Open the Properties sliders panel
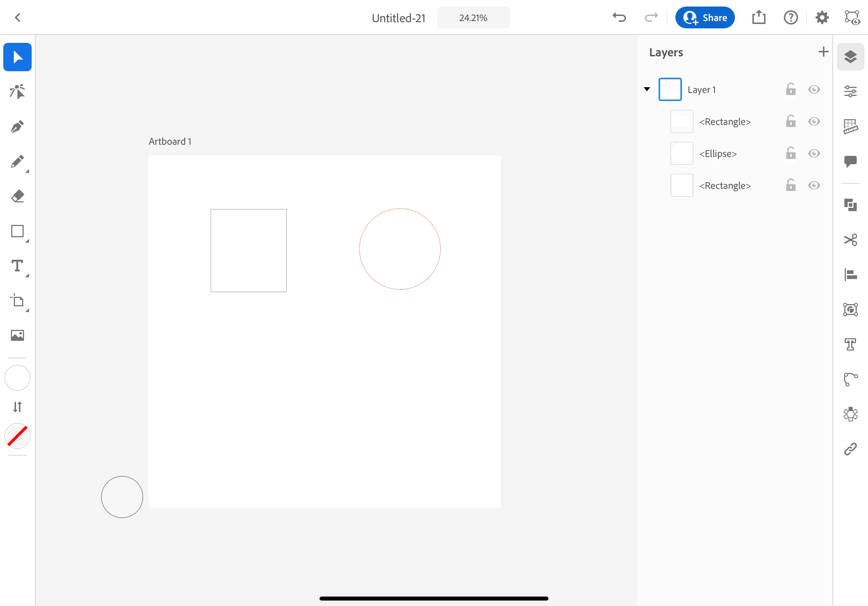 [850, 92]
